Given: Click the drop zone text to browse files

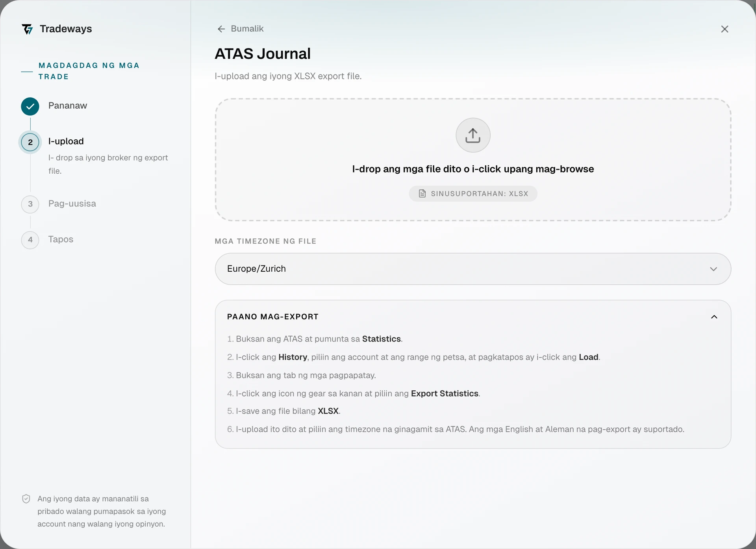Looking at the screenshot, I should coord(473,169).
